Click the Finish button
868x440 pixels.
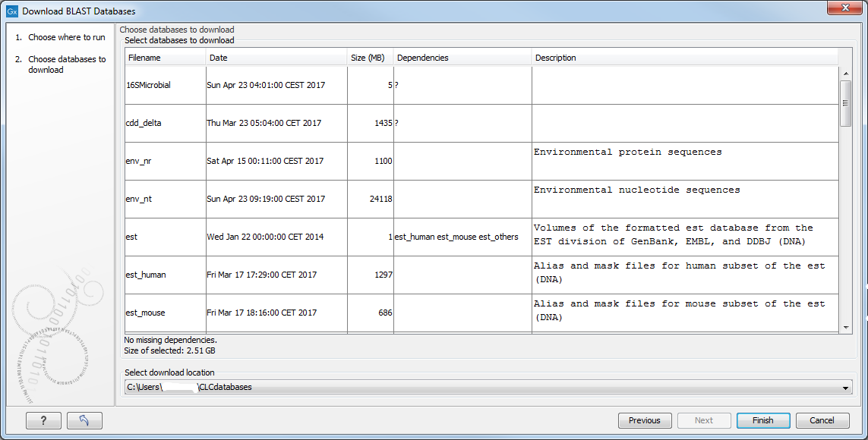(x=762, y=420)
